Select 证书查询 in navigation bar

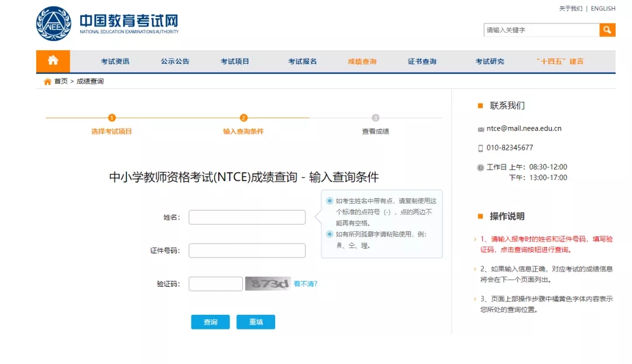click(422, 61)
